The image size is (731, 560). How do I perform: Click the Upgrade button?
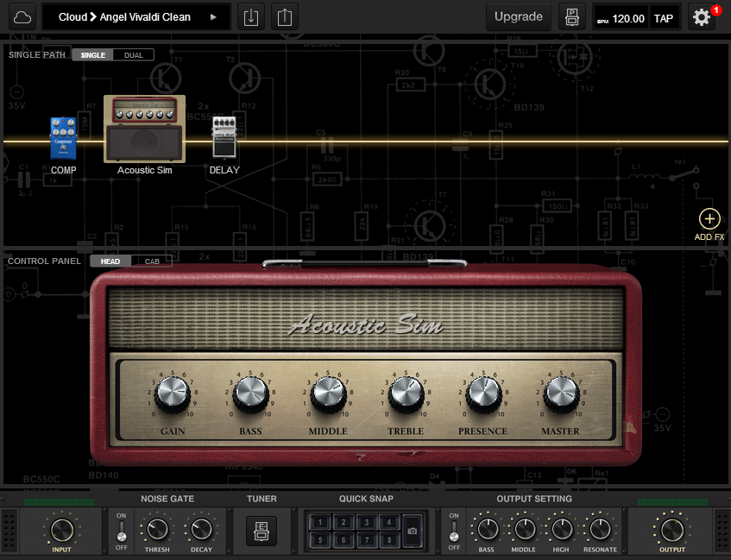coord(519,17)
